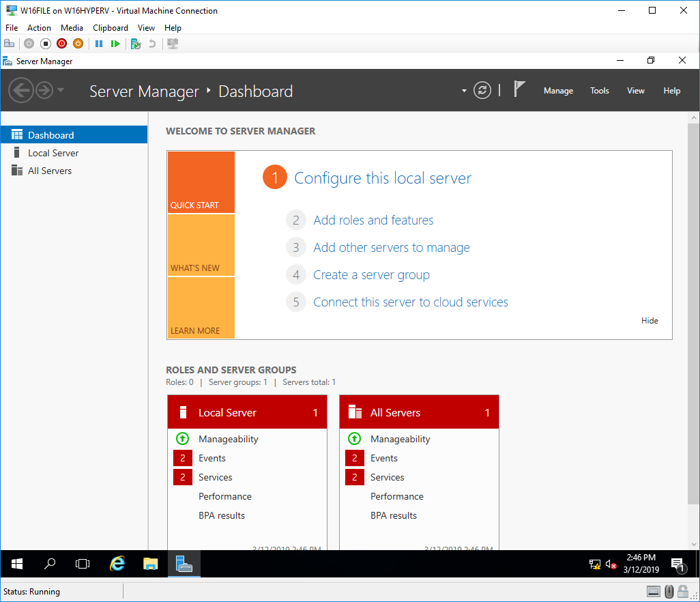
Task: Click the Server Manager taskbar icon
Action: pyautogui.click(x=184, y=564)
